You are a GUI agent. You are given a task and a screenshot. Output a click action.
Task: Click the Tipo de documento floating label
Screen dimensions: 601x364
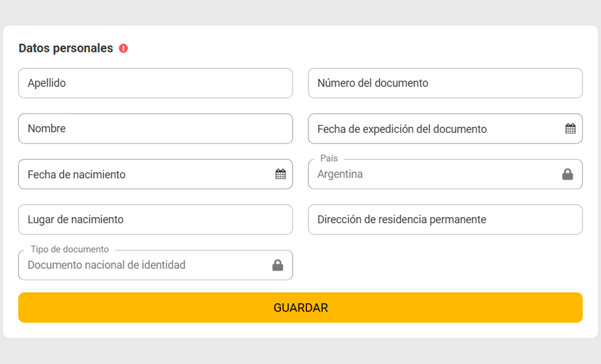click(69, 249)
